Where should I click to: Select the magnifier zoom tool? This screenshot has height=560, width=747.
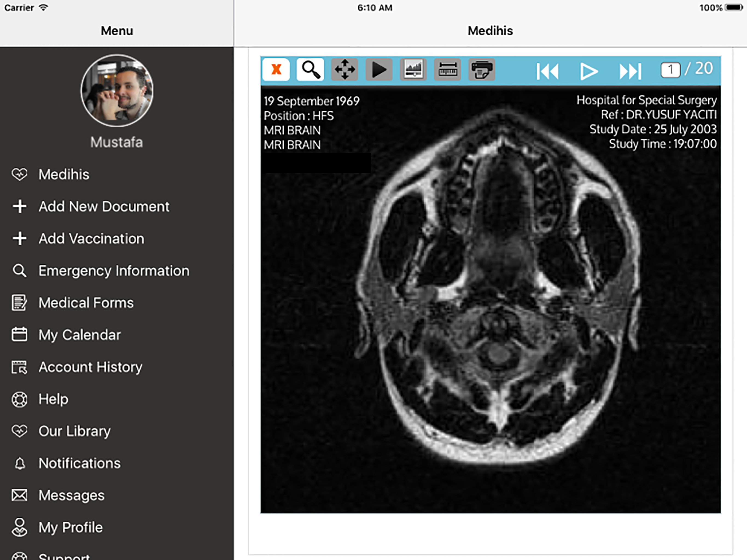(310, 70)
